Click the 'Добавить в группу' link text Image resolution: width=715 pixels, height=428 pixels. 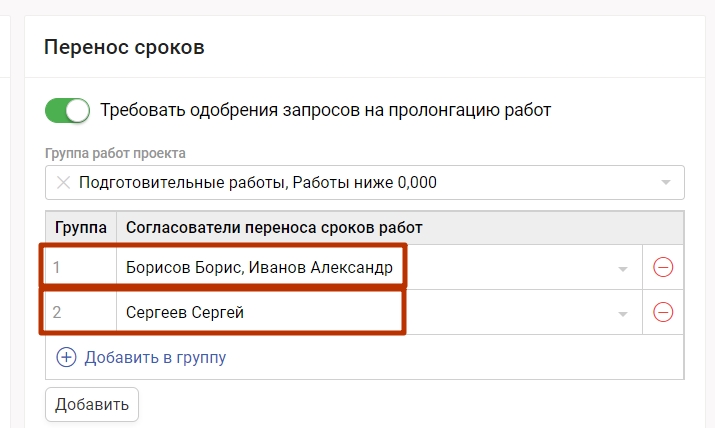tap(155, 357)
